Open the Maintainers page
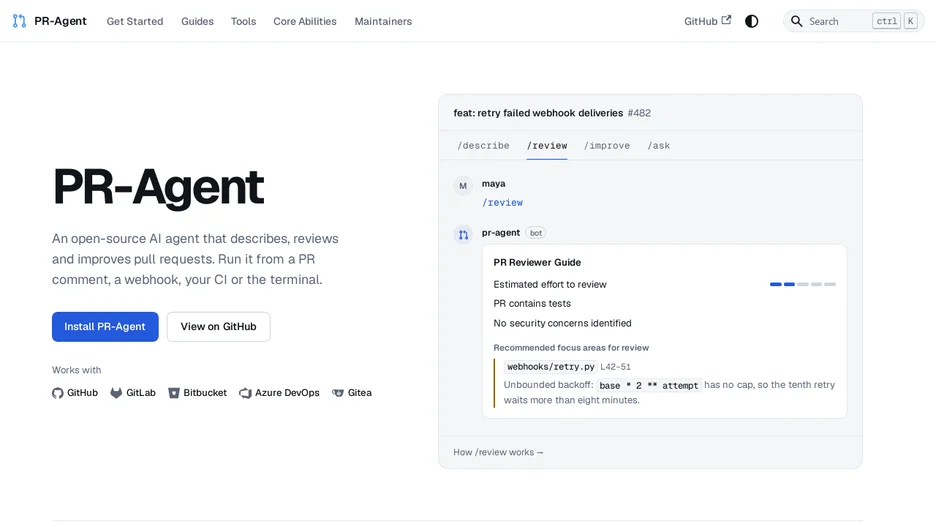This screenshot has height=527, width=936. click(383, 21)
